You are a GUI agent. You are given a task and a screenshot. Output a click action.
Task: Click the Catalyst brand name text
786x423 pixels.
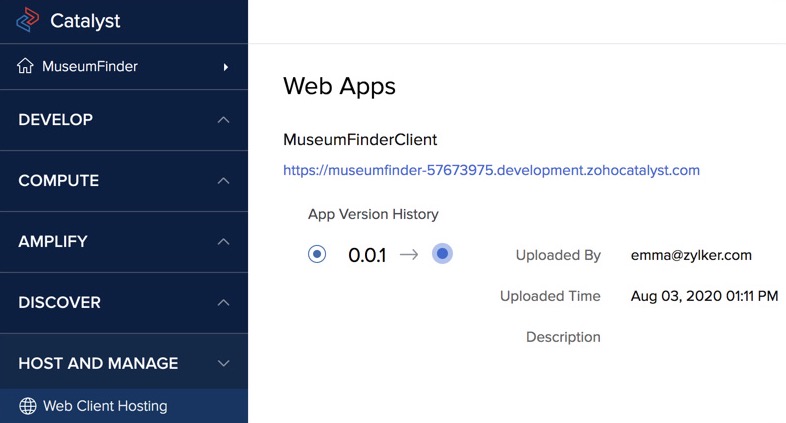[x=85, y=20]
